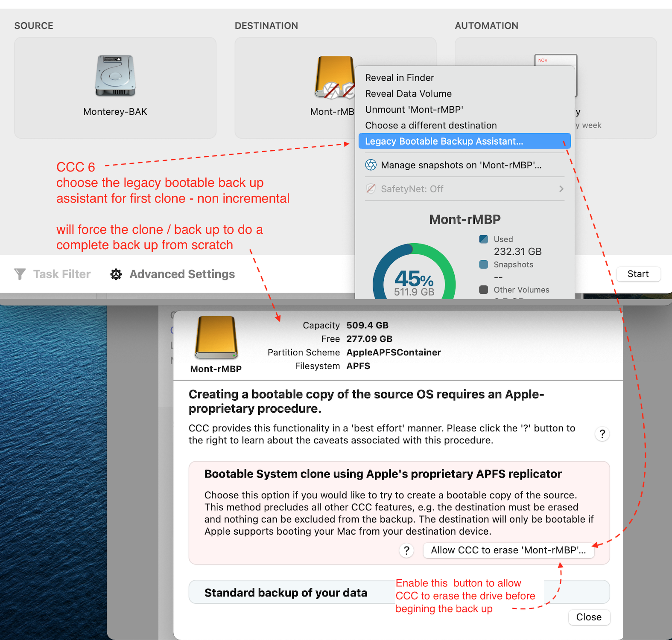Select Unmount 'Mont-rMBP'
The height and width of the screenshot is (640, 672).
414,109
